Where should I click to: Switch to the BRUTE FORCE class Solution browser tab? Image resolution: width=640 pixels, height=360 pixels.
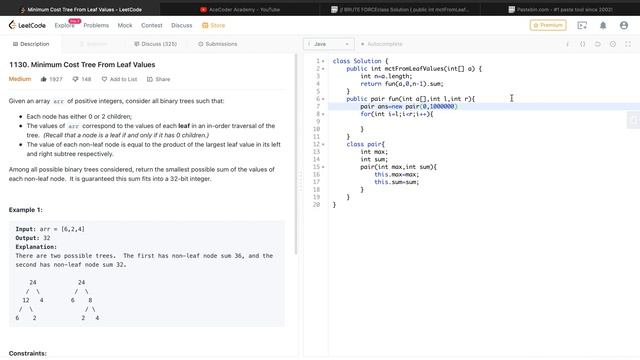pyautogui.click(x=400, y=9)
